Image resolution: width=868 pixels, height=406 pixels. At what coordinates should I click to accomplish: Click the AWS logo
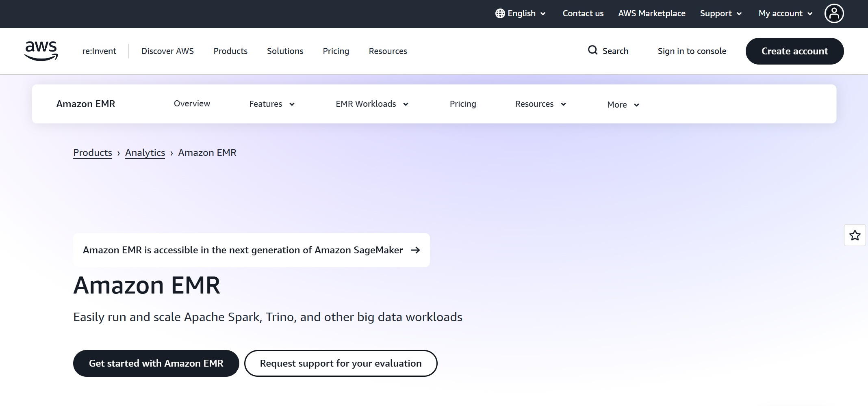click(x=41, y=51)
